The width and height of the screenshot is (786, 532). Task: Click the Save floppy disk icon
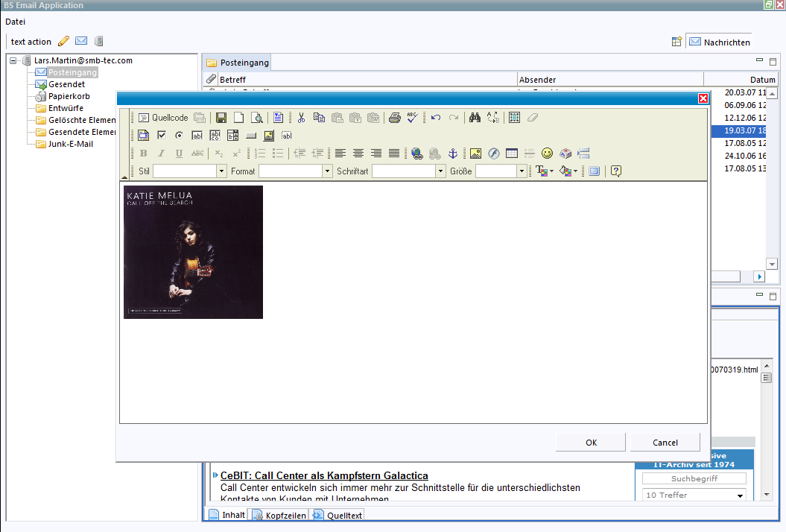[x=221, y=118]
